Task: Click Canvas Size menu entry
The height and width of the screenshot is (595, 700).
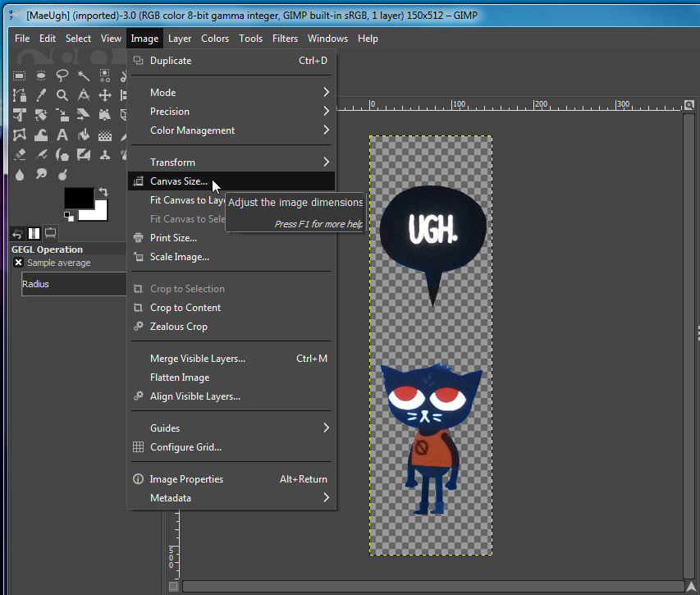Action: click(x=179, y=181)
